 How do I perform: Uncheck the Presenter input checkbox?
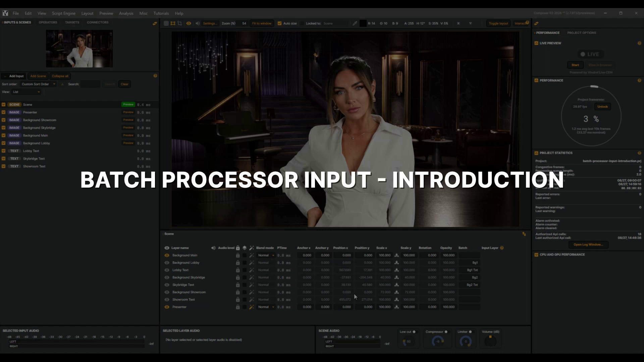(3, 112)
